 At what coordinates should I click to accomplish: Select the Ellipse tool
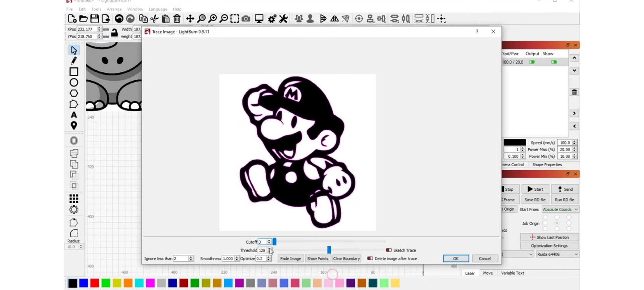point(74,82)
